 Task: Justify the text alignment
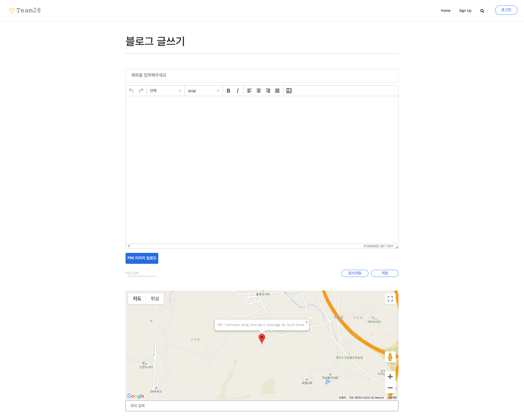click(x=277, y=91)
